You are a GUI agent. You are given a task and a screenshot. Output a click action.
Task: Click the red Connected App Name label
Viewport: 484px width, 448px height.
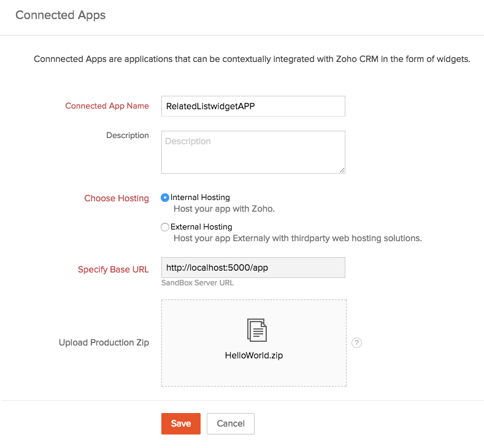[107, 106]
